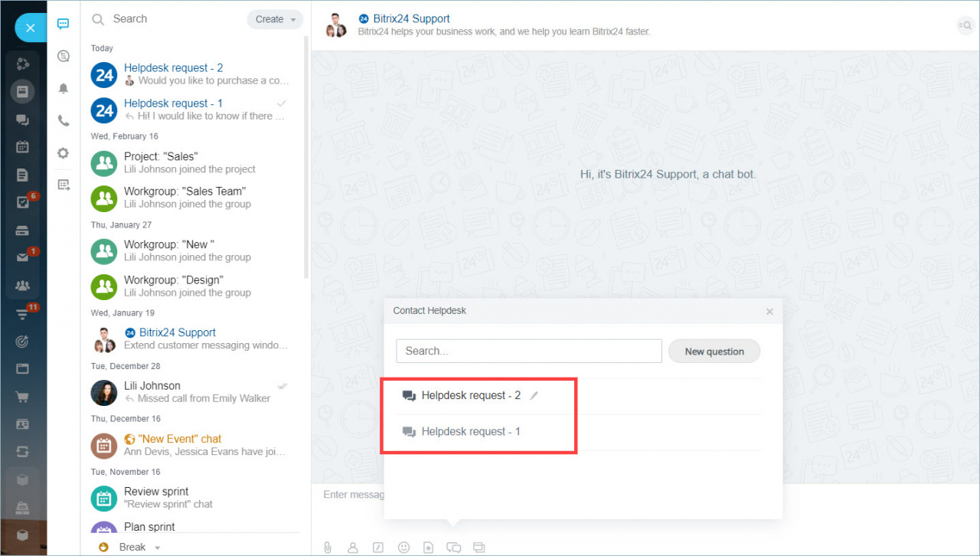Open the emoji smiley picker
This screenshot has height=556, width=980.
403,548
